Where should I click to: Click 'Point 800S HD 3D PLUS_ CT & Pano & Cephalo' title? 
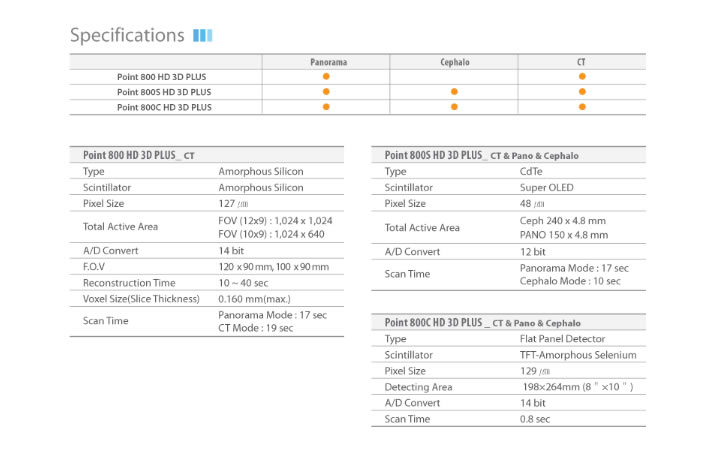481,155
